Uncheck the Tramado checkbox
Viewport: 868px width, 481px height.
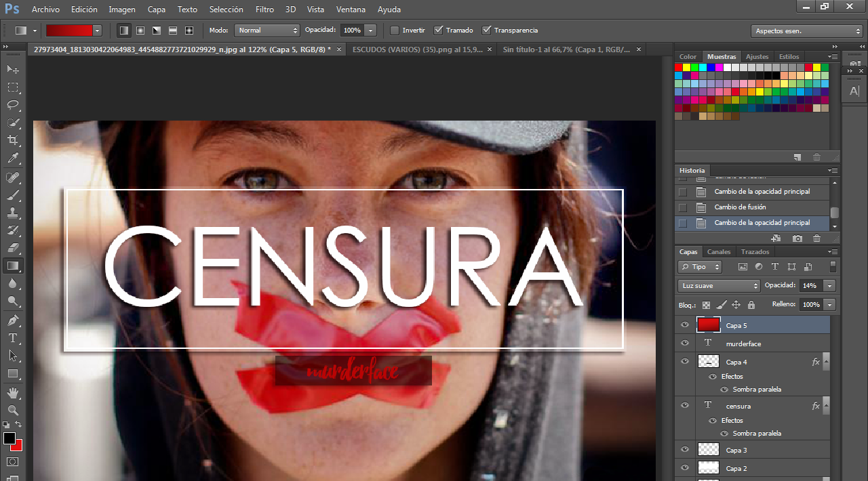coord(438,30)
